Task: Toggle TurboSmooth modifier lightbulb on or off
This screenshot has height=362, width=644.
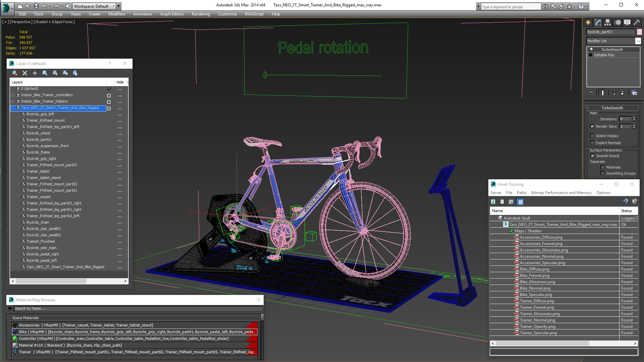Action: [591, 50]
